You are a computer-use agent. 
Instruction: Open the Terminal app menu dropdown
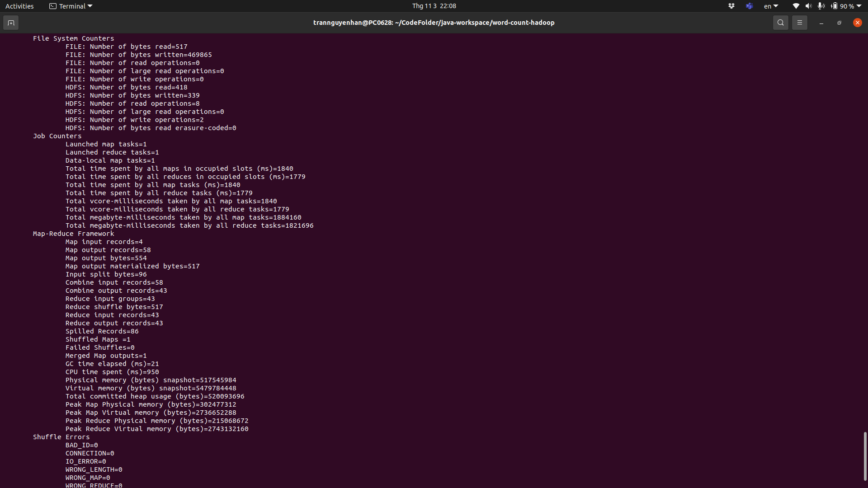[x=71, y=6]
